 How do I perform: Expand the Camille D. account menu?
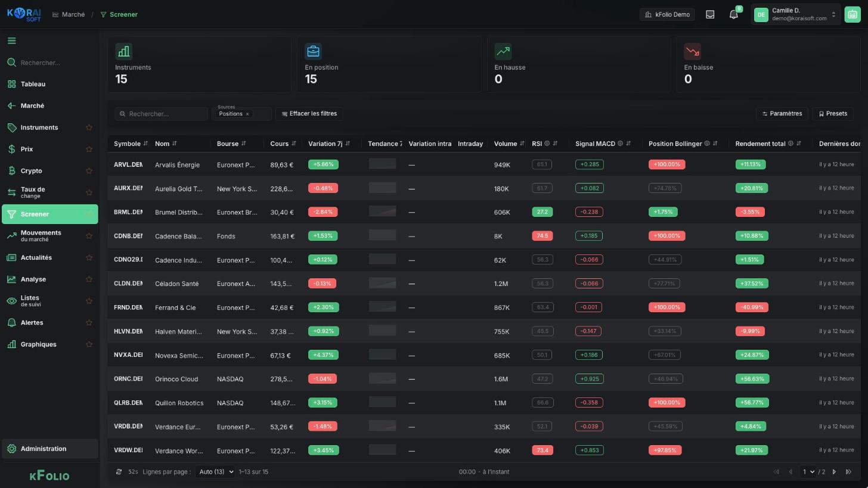click(796, 14)
